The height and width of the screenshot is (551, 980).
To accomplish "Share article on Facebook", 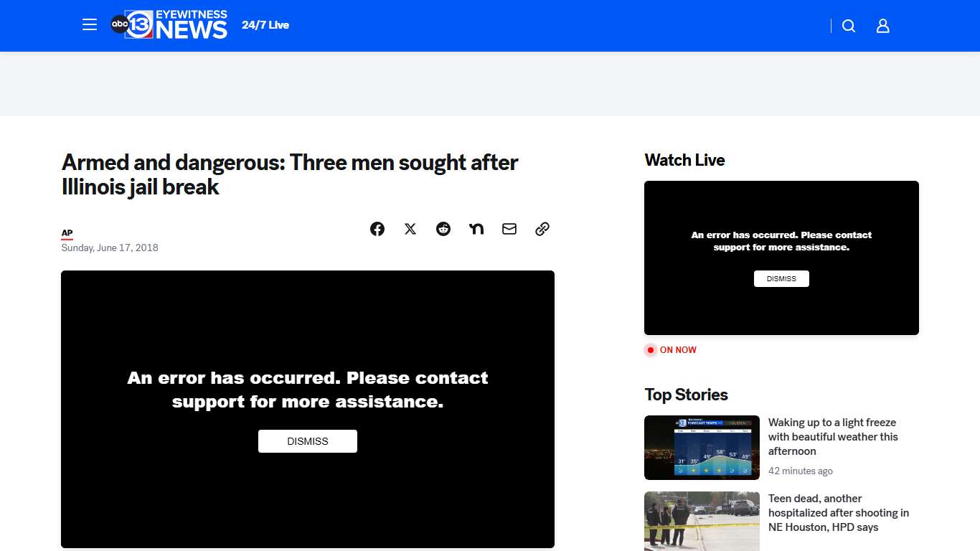I will (377, 229).
